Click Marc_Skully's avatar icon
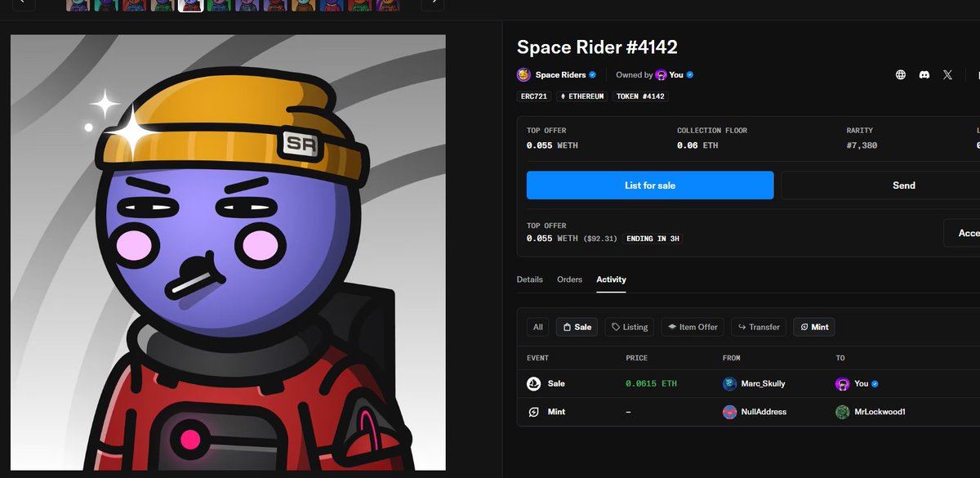 click(730, 383)
